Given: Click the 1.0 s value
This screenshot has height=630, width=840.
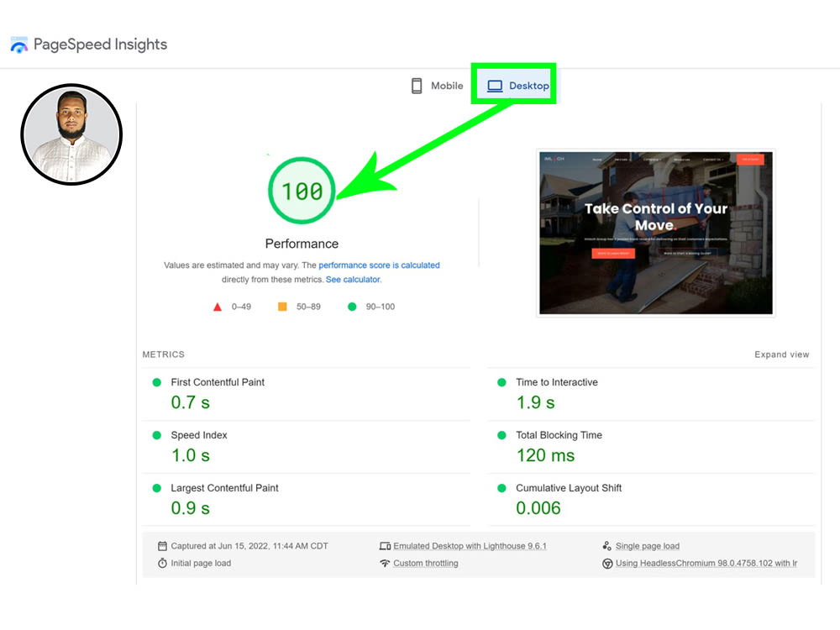Looking at the screenshot, I should (x=190, y=455).
